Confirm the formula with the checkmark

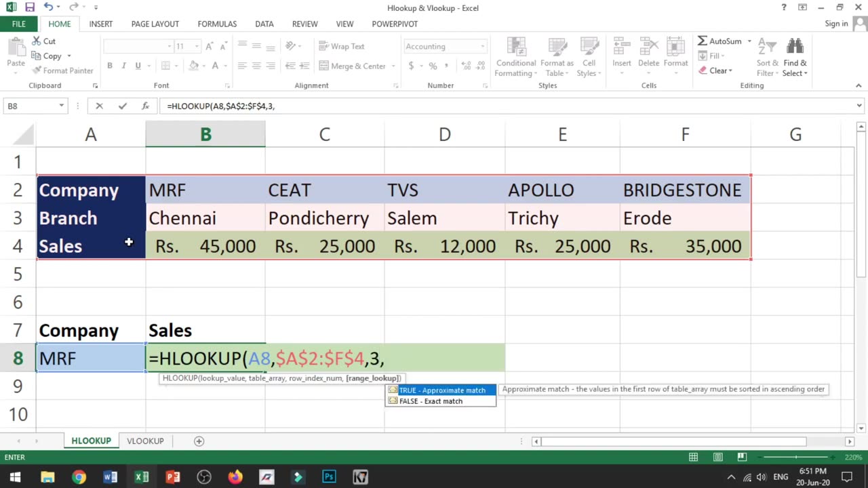click(x=122, y=106)
